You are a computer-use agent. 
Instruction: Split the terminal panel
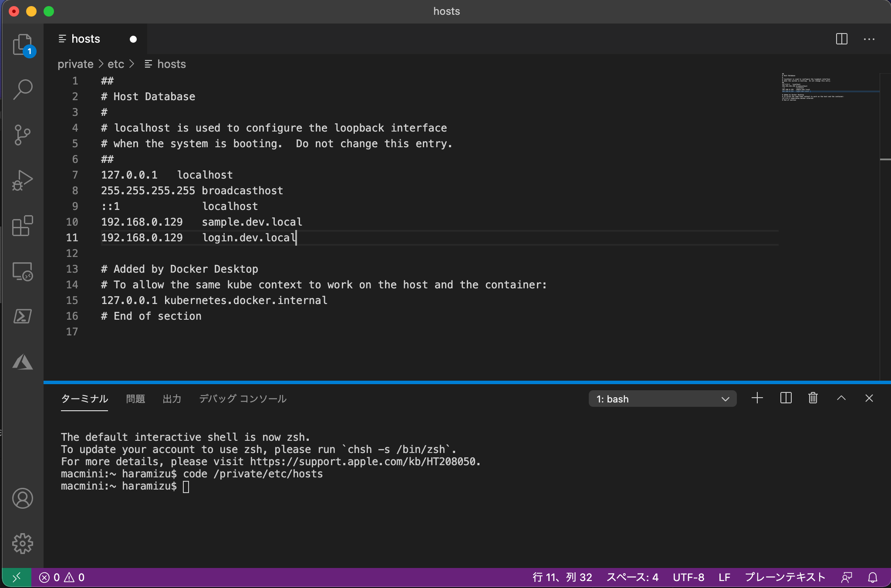click(x=786, y=398)
